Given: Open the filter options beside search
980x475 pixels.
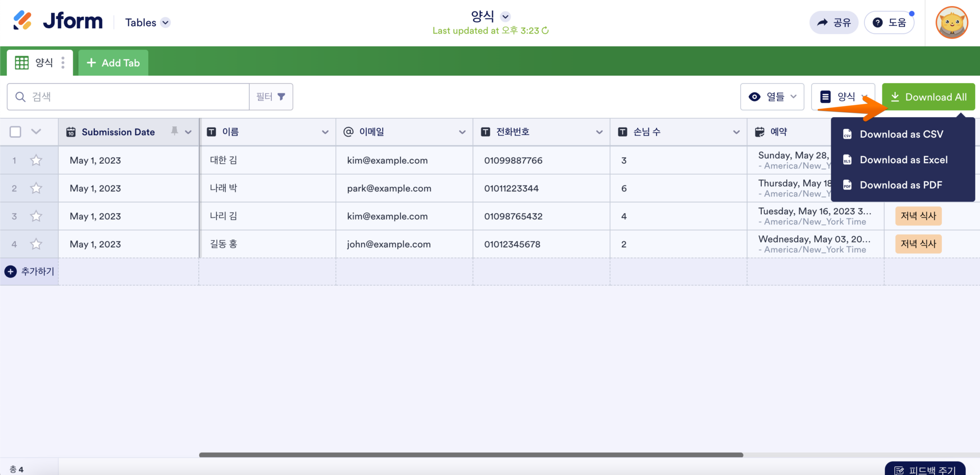Looking at the screenshot, I should [x=271, y=96].
